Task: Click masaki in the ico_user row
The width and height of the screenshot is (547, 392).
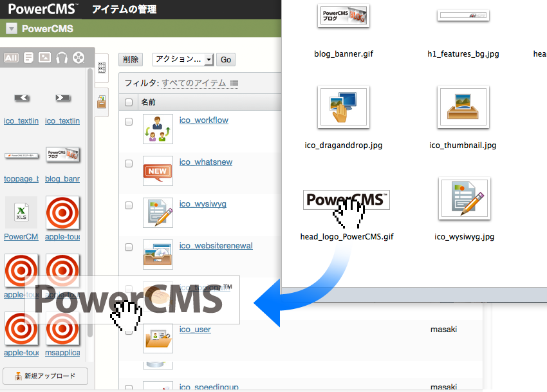Action: click(443, 329)
